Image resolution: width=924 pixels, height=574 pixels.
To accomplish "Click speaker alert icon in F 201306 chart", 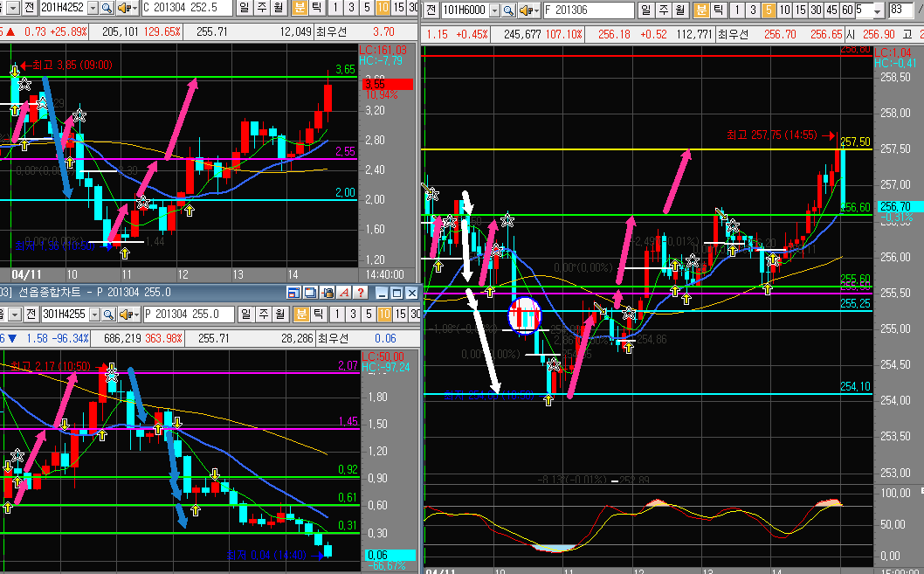I will point(525,10).
